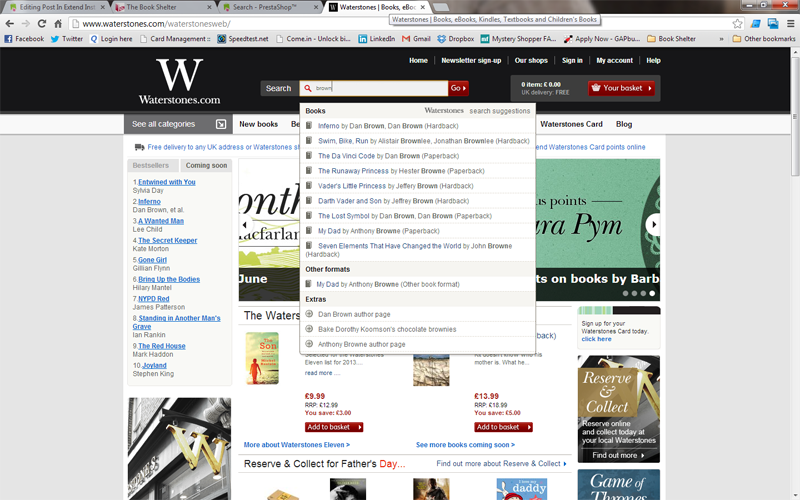Show more bookmarks with the chevron
Viewport: 800px width, 500px height.
tap(721, 39)
